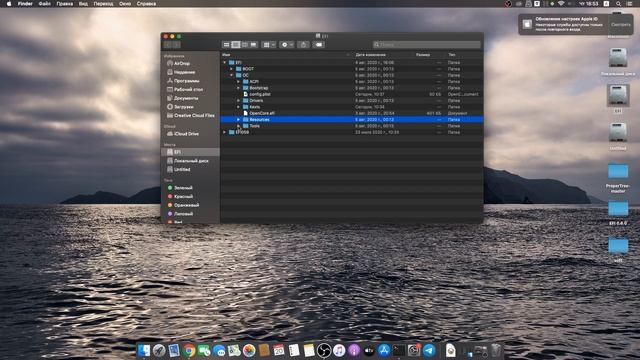The height and width of the screenshot is (360, 640).
Task: Expand the ACPI folder
Action: coord(238,82)
